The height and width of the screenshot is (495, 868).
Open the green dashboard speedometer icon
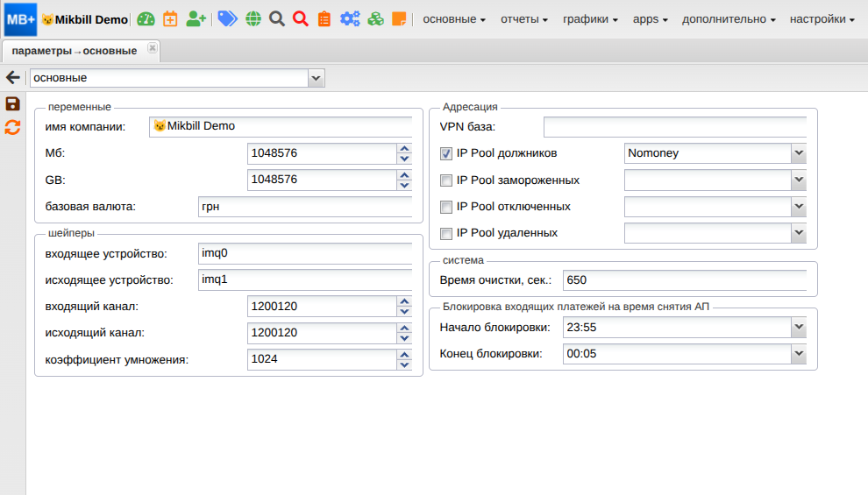[146, 19]
